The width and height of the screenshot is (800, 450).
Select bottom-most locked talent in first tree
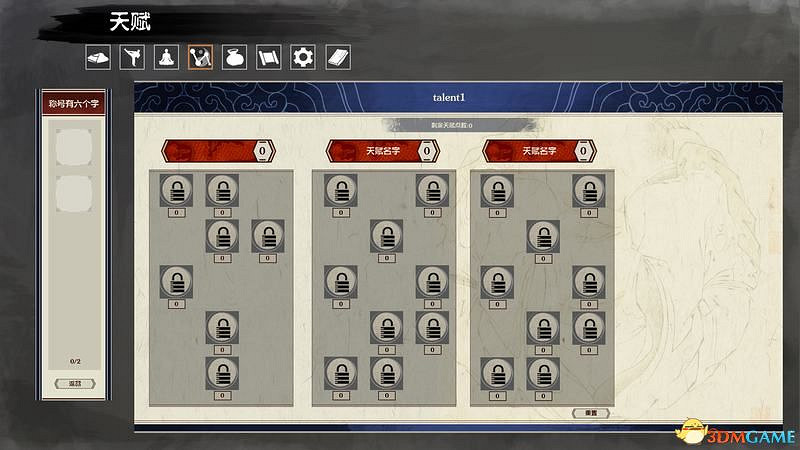tap(222, 373)
